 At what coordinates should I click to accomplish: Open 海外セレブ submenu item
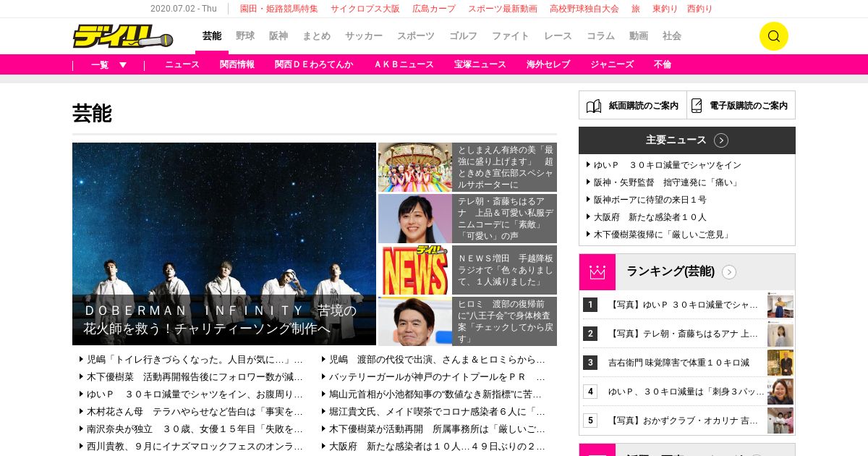[548, 64]
